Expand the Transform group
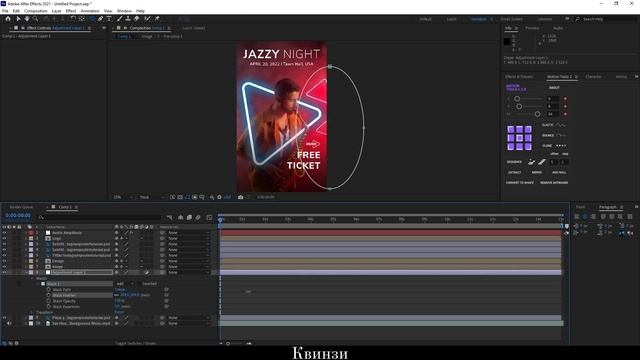Screen dimensions: 640x360 [x=33, y=312]
